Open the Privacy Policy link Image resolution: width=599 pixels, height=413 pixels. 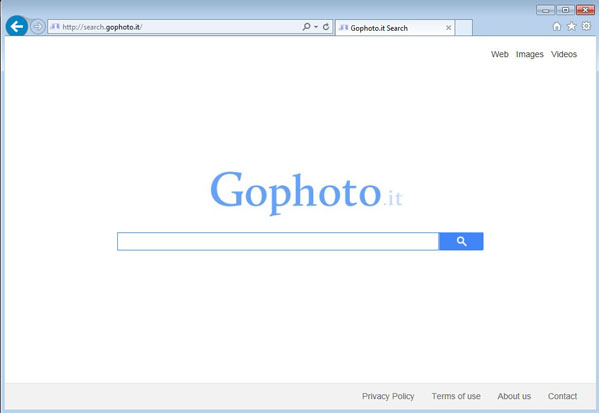(x=388, y=396)
